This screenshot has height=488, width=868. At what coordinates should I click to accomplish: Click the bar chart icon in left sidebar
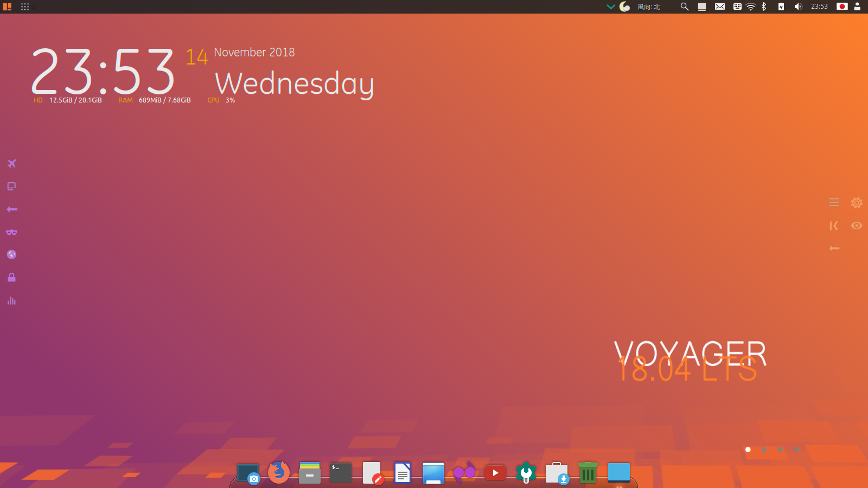coord(11,300)
